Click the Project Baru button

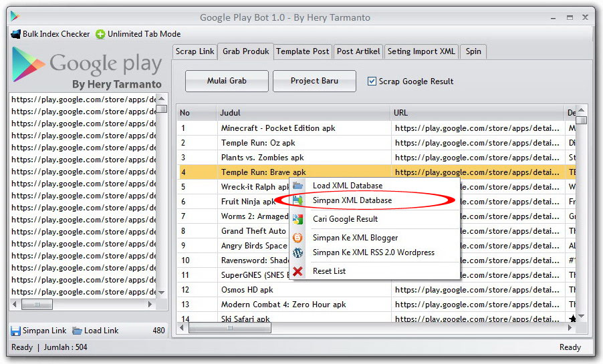point(315,81)
